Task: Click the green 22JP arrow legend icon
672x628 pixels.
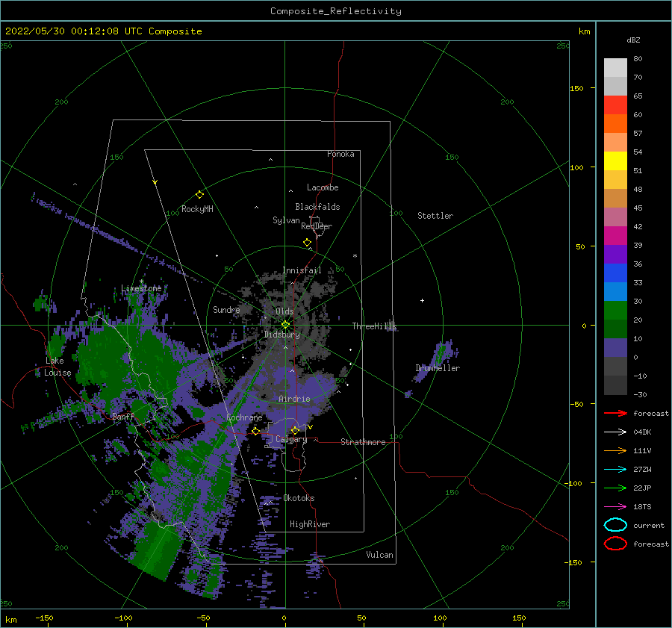Action: [615, 488]
